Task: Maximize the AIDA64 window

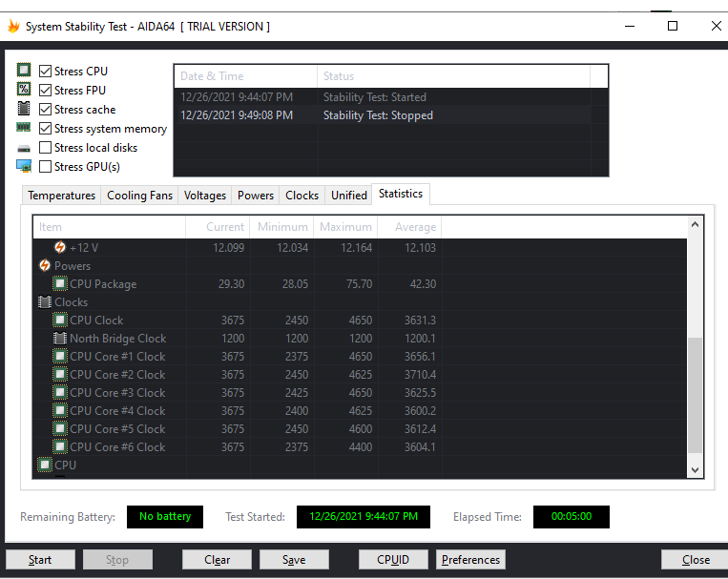Action: [673, 26]
